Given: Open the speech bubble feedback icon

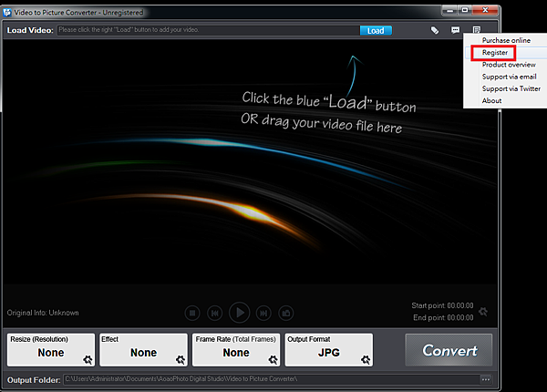Looking at the screenshot, I should (x=455, y=30).
